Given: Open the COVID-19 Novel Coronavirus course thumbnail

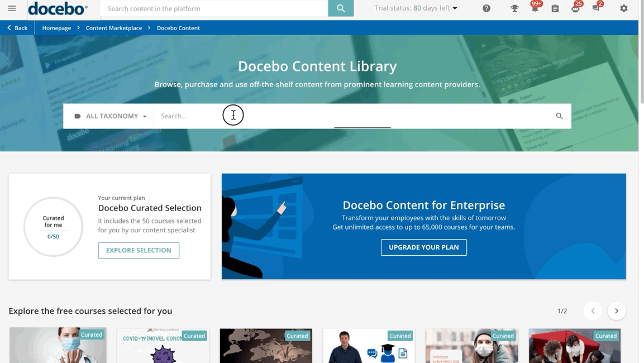Looking at the screenshot, I should coord(163,346).
